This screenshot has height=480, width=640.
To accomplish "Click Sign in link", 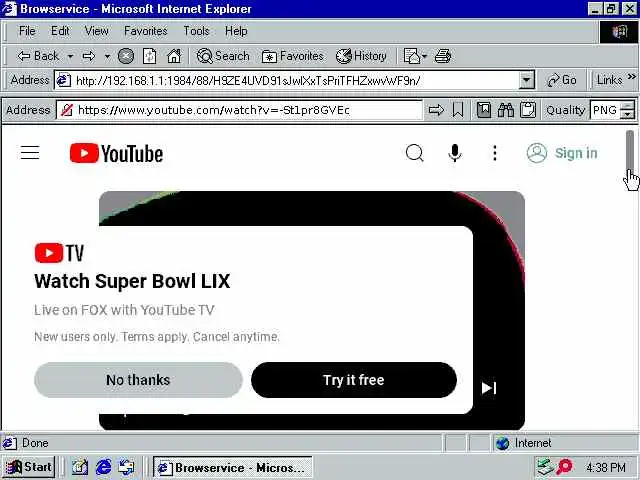I will point(562,153).
